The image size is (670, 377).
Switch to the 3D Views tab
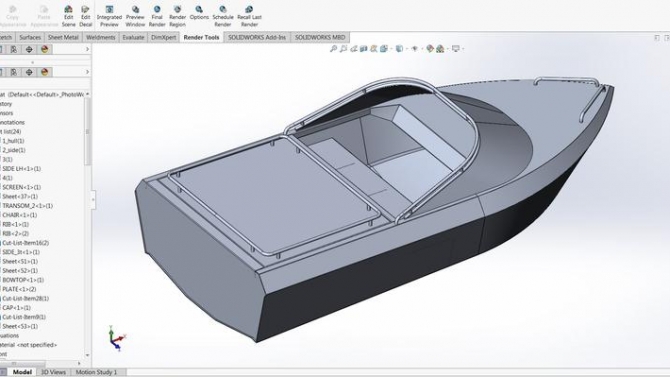53,372
